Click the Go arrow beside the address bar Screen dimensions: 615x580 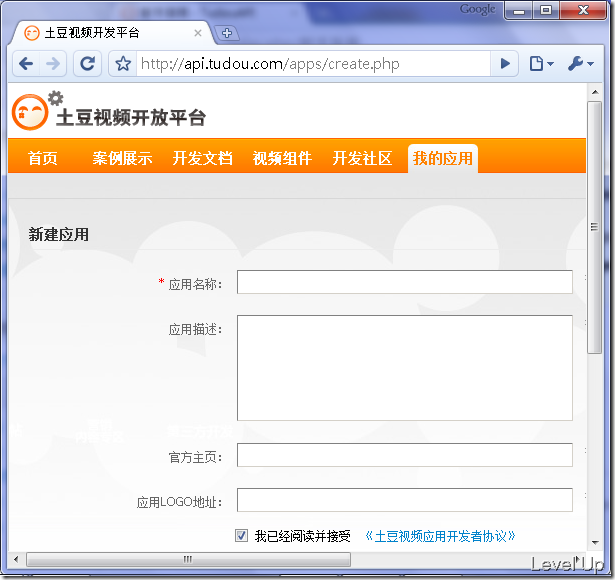pos(505,64)
